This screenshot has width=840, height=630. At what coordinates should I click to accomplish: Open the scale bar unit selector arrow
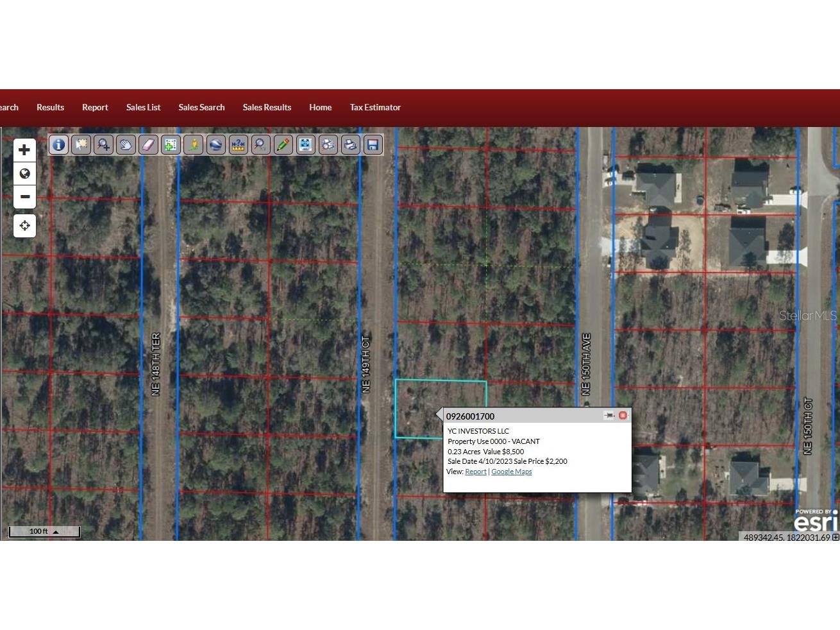[x=56, y=531]
